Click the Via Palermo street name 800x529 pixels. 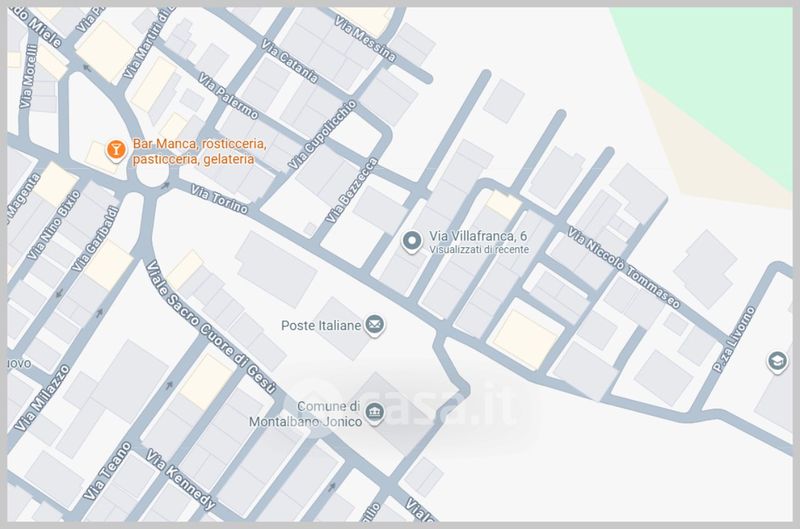(228, 97)
